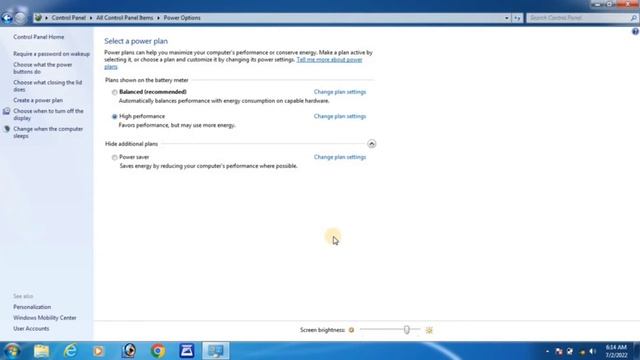Change plan settings for Power saver
640x360 pixels.
[340, 157]
